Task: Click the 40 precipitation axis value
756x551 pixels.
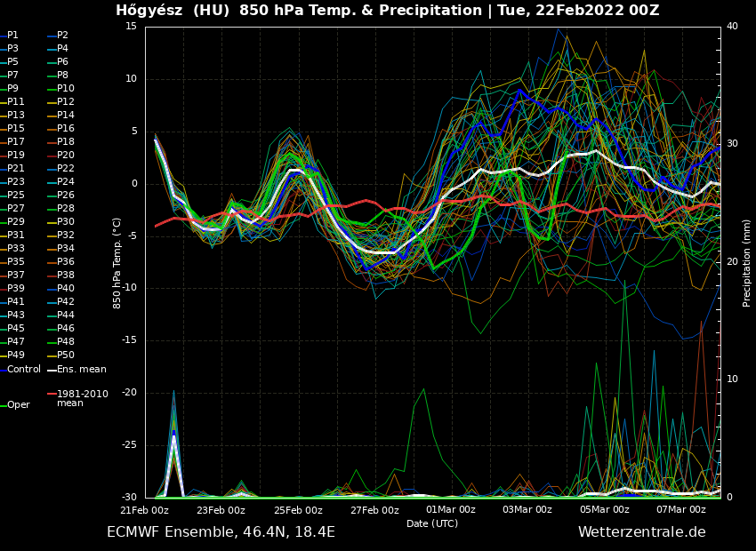Action: pos(732,26)
